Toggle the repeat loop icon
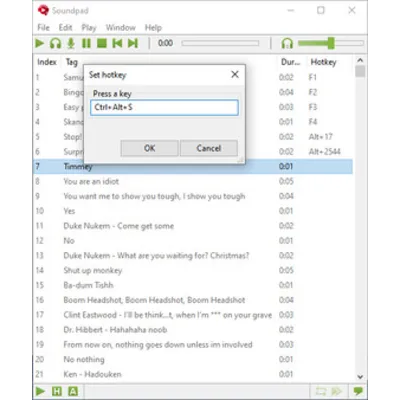Screen dimensions: 400x400 (x=321, y=391)
